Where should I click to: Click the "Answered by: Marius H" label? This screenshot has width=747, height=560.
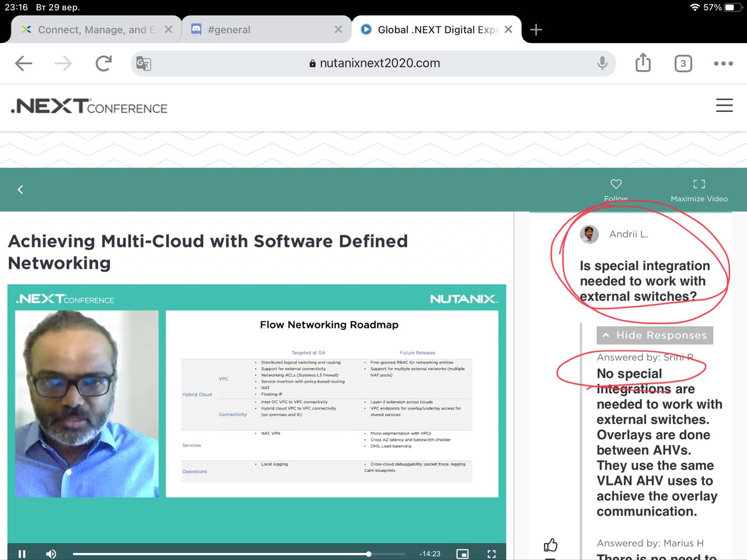[x=650, y=543]
